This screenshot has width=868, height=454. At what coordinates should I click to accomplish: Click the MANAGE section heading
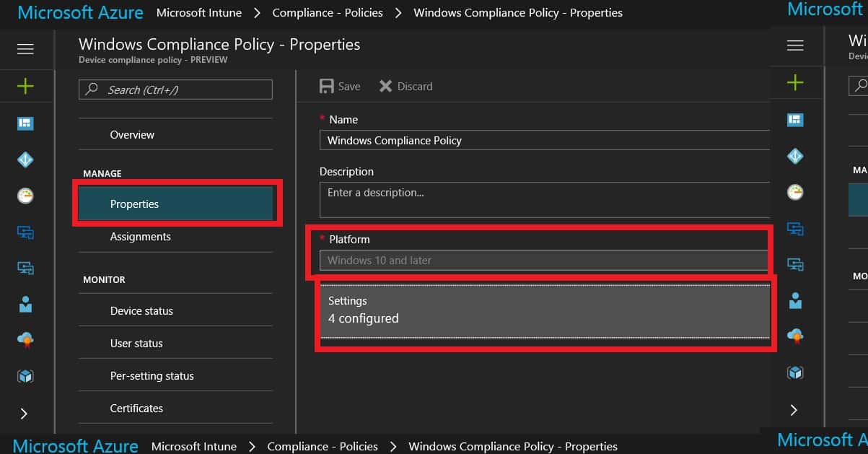(x=102, y=174)
